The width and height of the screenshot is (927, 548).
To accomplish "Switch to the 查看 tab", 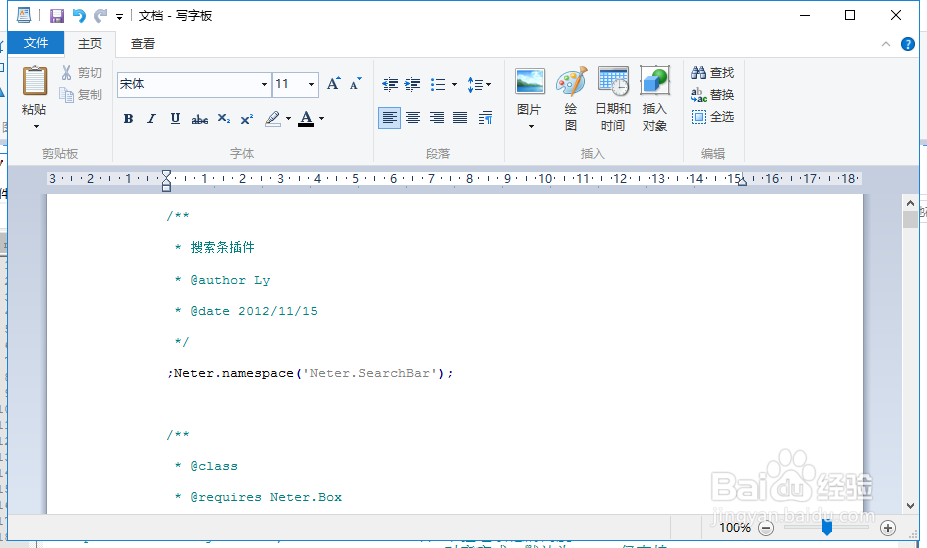I will click(x=142, y=44).
